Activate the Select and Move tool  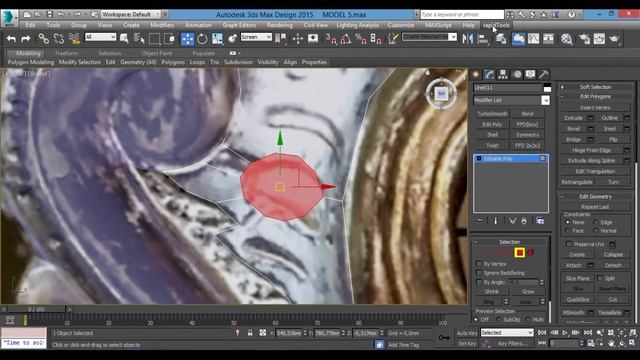187,39
